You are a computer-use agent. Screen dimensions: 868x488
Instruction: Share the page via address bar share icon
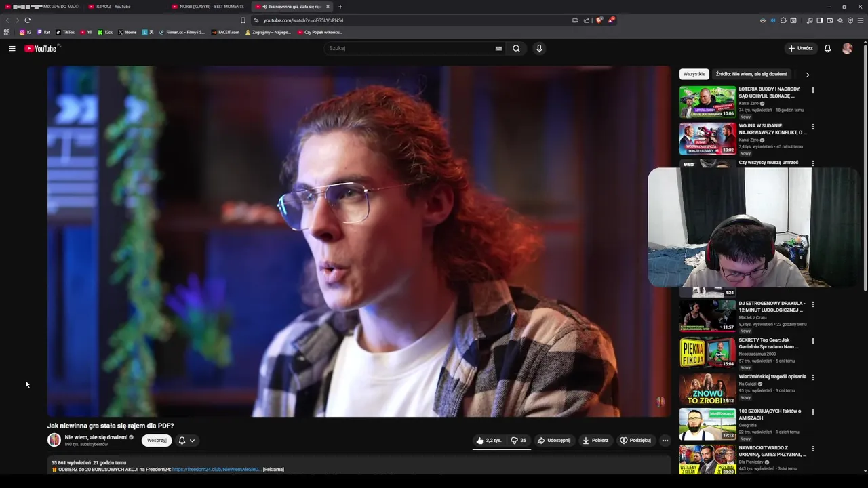(587, 20)
